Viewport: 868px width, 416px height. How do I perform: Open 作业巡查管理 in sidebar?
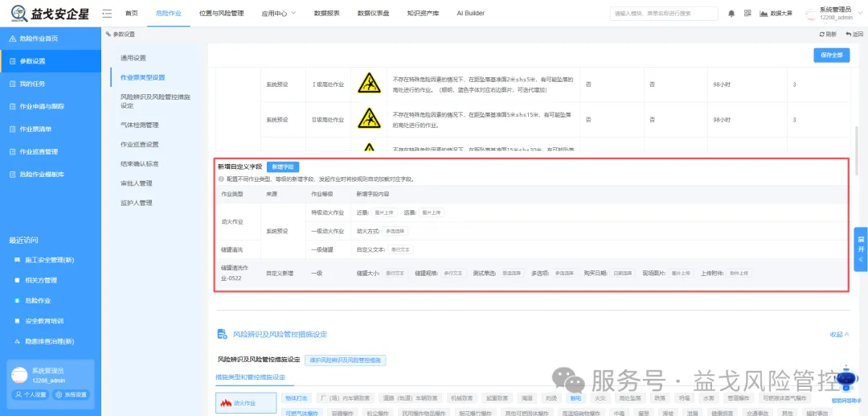(x=51, y=151)
